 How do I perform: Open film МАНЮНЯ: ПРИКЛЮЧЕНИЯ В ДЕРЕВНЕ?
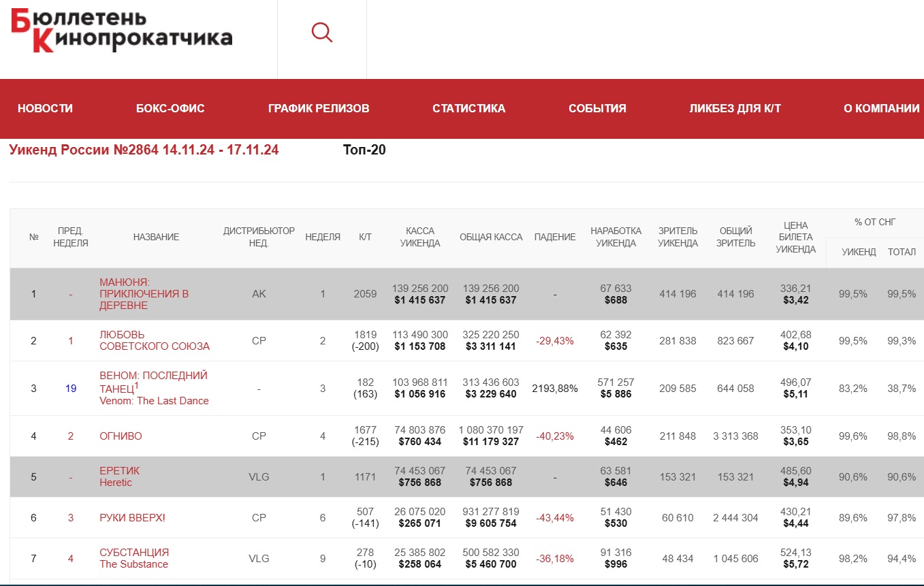(144, 294)
